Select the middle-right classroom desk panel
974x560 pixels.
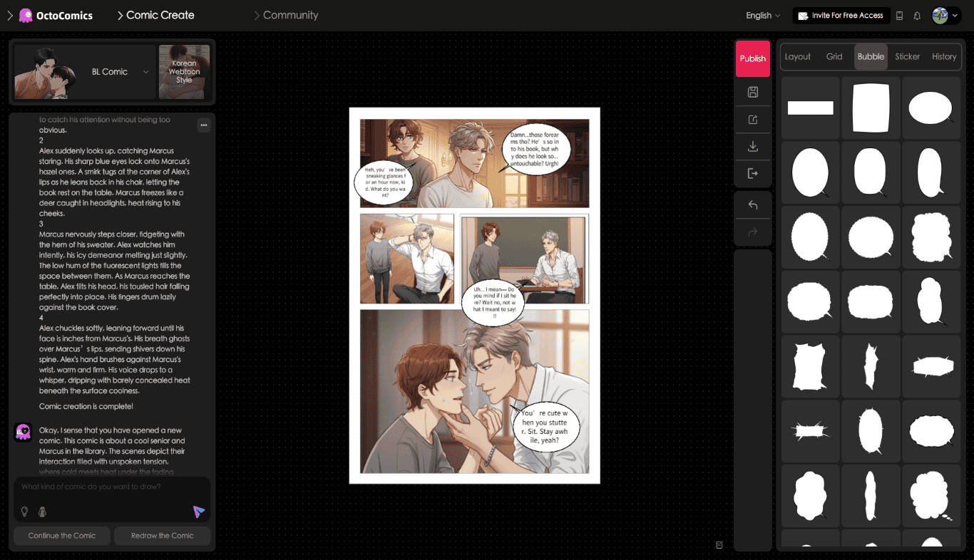(x=524, y=259)
